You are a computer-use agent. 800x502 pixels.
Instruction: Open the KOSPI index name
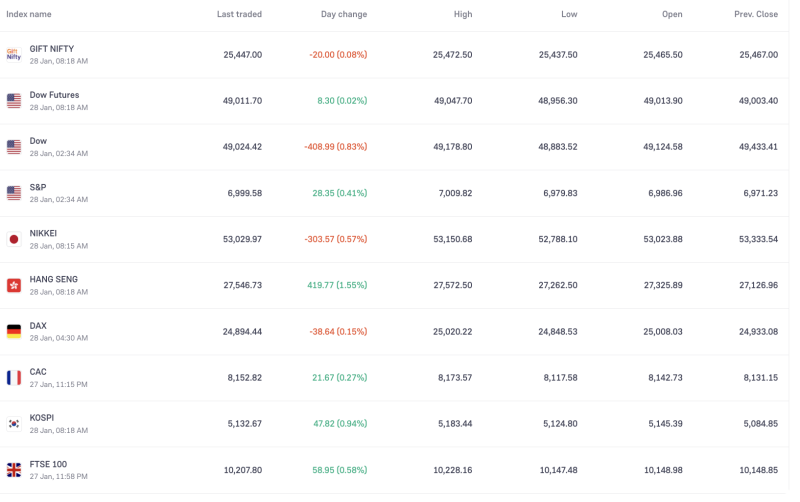[x=41, y=418]
